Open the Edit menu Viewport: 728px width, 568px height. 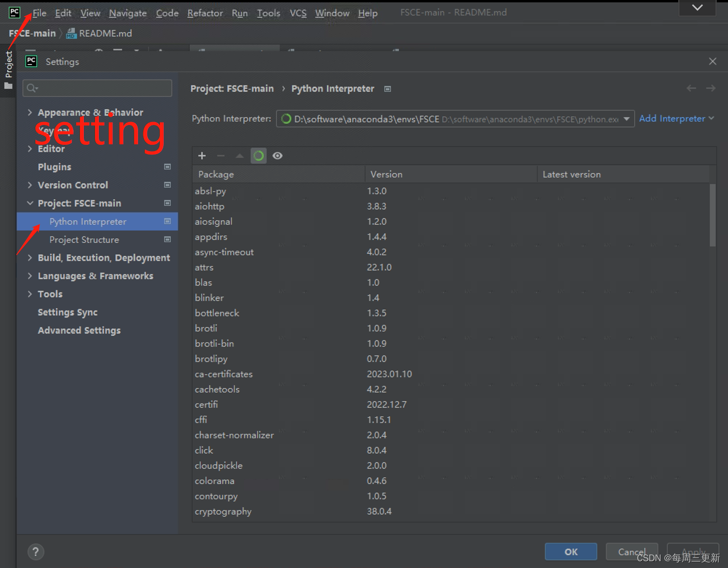pos(63,13)
